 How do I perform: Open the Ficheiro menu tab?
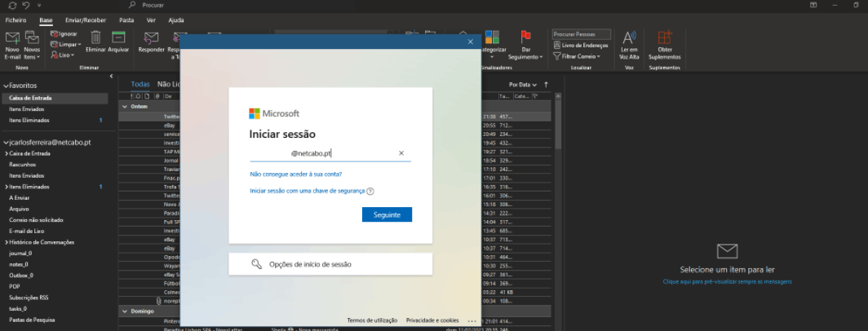pos(15,20)
